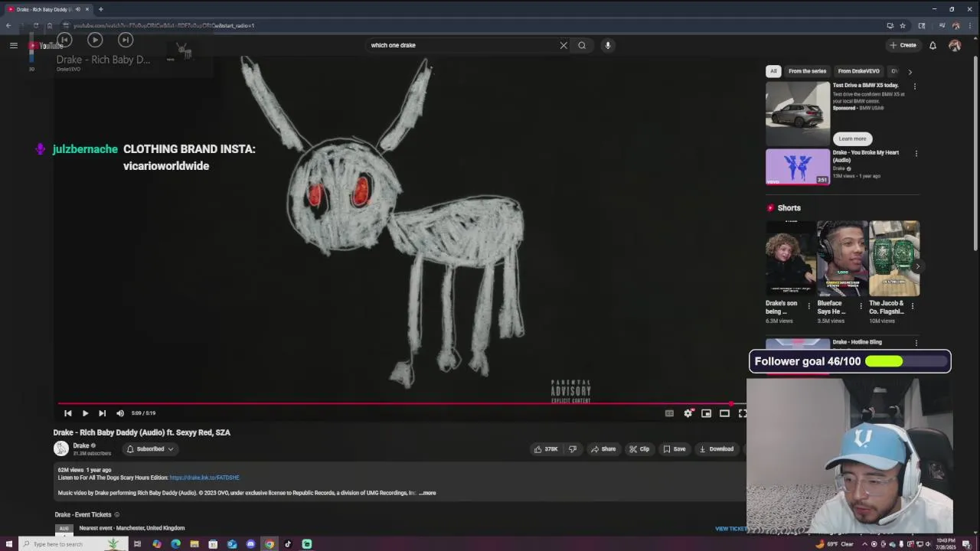The width and height of the screenshot is (980, 551).
Task: Switch to miniplayer mode
Action: [x=706, y=413]
